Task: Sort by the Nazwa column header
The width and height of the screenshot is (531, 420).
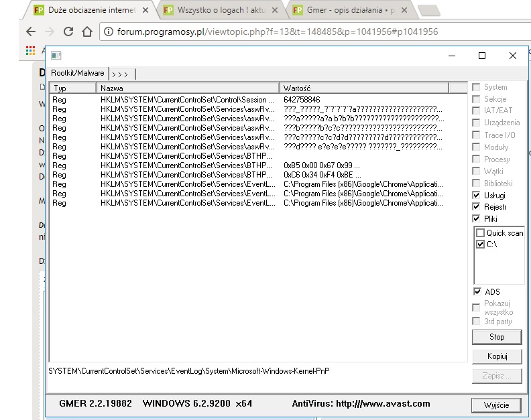Action: pyautogui.click(x=188, y=88)
